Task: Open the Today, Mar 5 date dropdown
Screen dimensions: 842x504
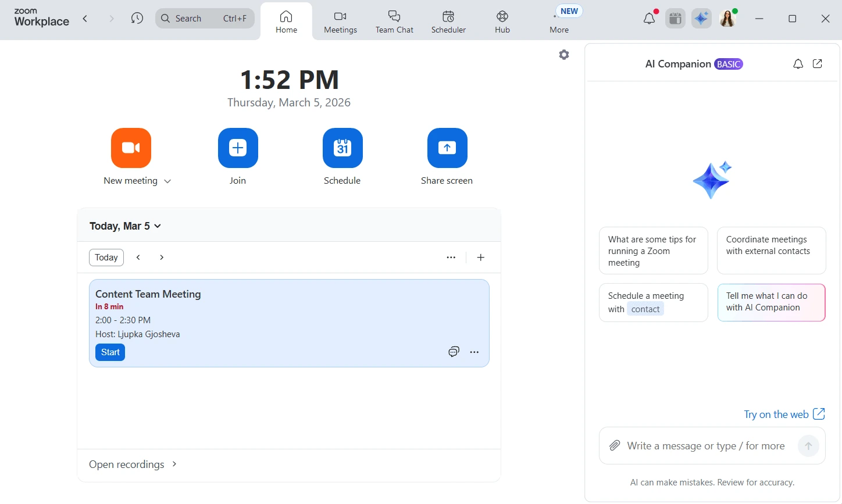Action: pos(125,226)
